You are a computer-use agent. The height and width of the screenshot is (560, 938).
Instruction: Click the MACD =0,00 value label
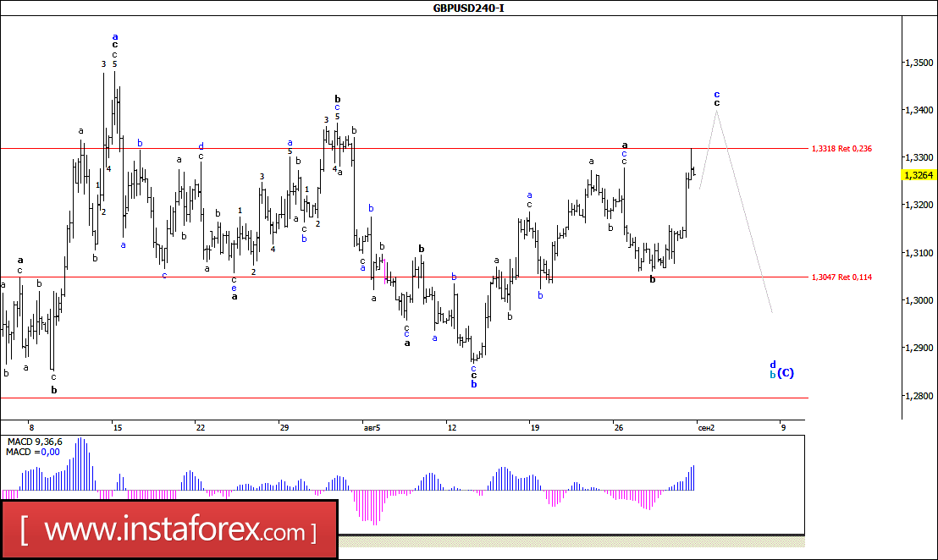tap(33, 453)
